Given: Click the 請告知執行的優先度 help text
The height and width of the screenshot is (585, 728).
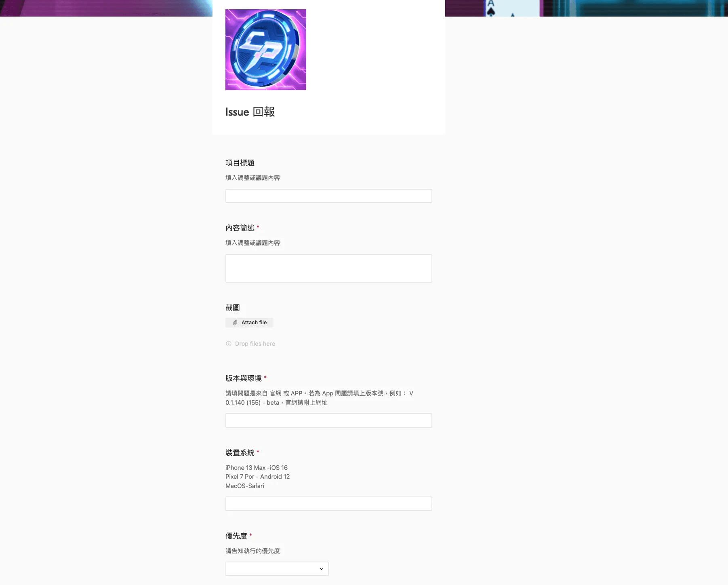Looking at the screenshot, I should (252, 551).
